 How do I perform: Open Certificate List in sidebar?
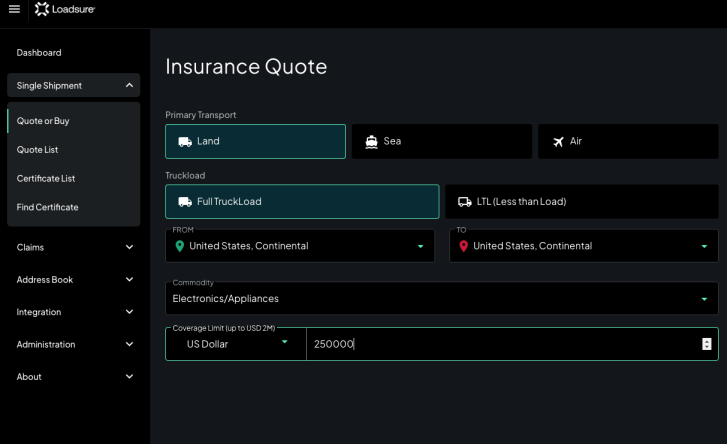click(x=46, y=179)
